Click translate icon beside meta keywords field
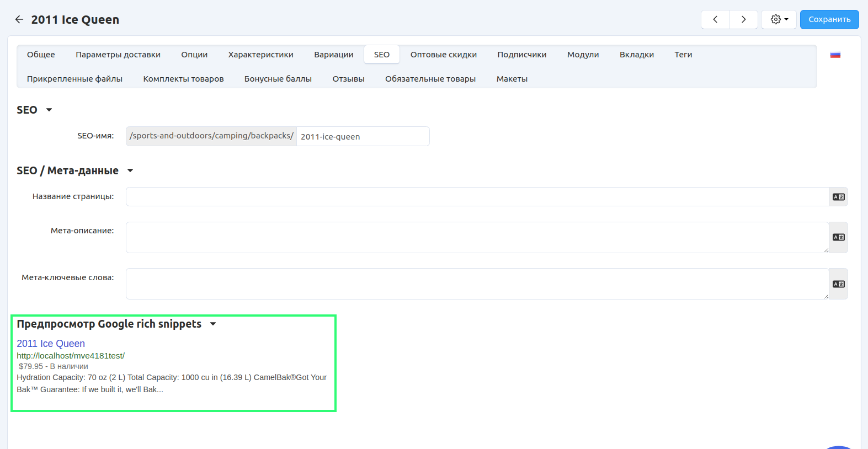The image size is (868, 449). [x=838, y=284]
